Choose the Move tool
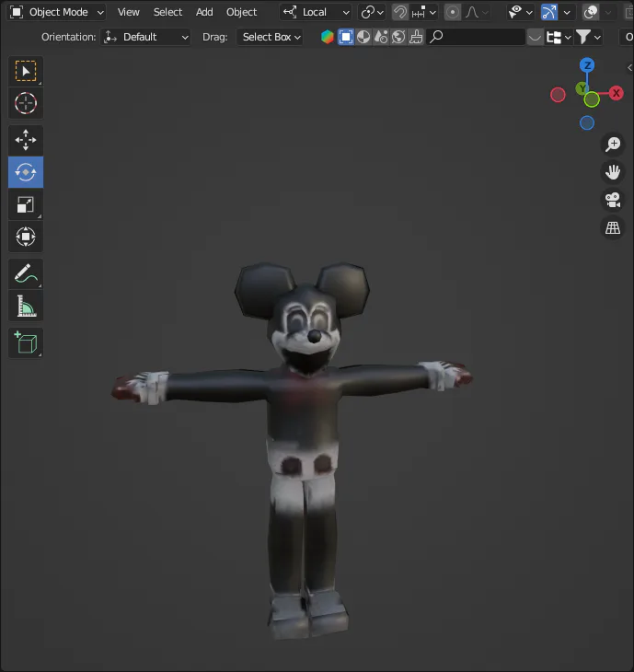The width and height of the screenshot is (634, 672). 26,140
